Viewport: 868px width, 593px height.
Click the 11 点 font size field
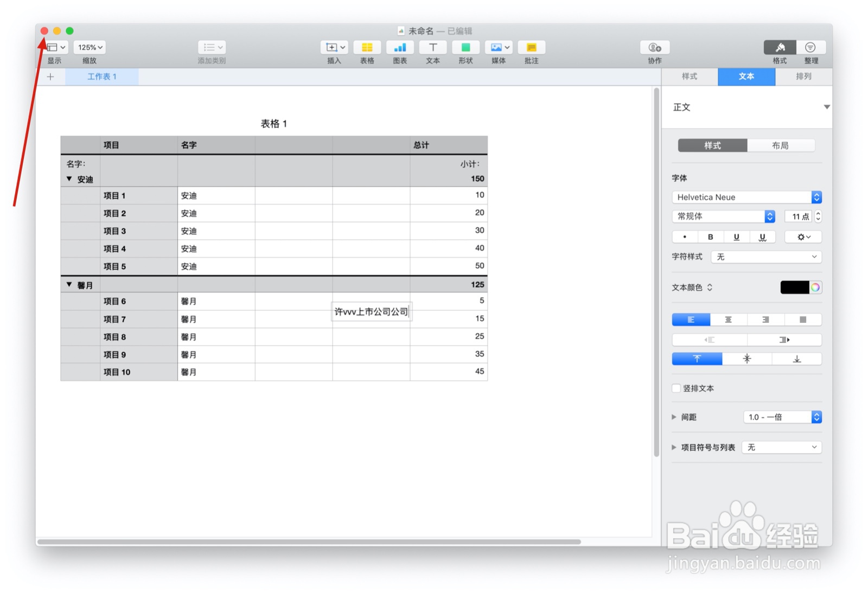(x=798, y=216)
